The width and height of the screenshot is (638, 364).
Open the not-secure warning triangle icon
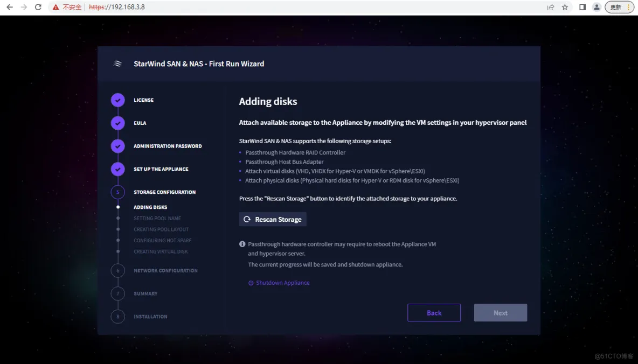pos(56,7)
